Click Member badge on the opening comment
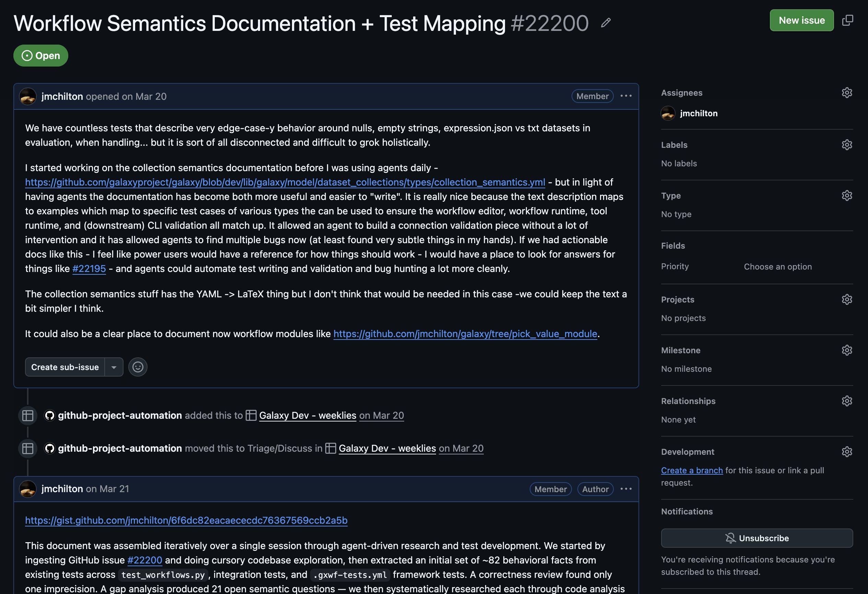 tap(593, 96)
